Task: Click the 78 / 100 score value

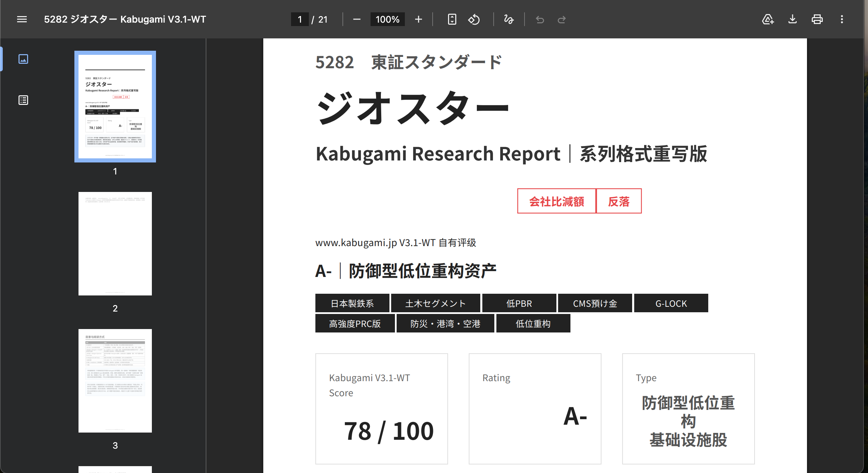Action: click(389, 431)
